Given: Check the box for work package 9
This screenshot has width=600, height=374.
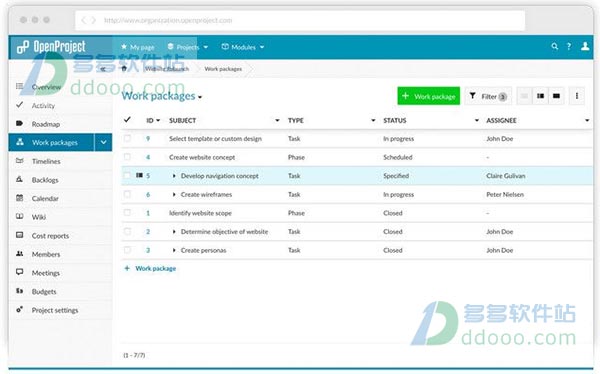Looking at the screenshot, I should point(127,138).
